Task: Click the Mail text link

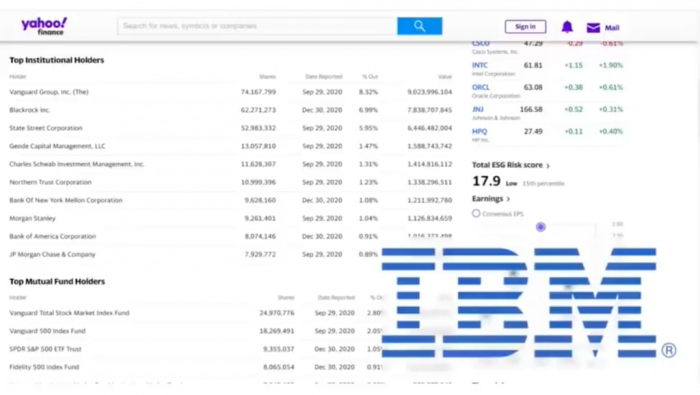Action: click(x=612, y=28)
